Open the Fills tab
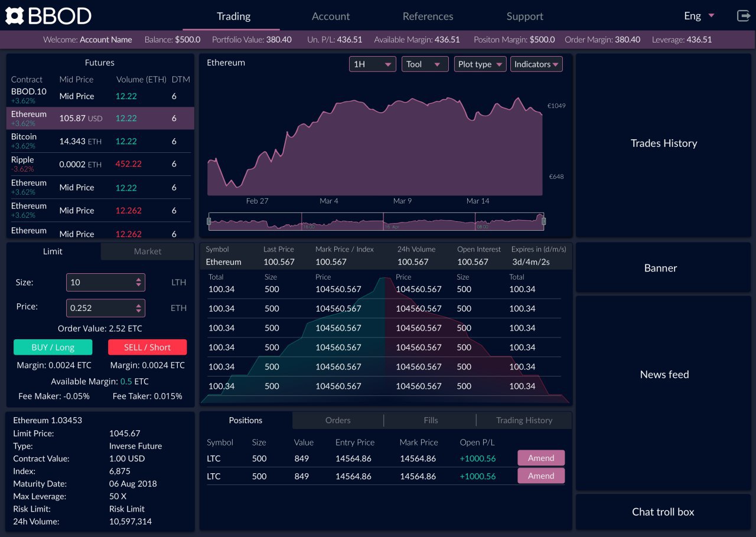Image resolution: width=756 pixels, height=537 pixels. click(x=431, y=420)
